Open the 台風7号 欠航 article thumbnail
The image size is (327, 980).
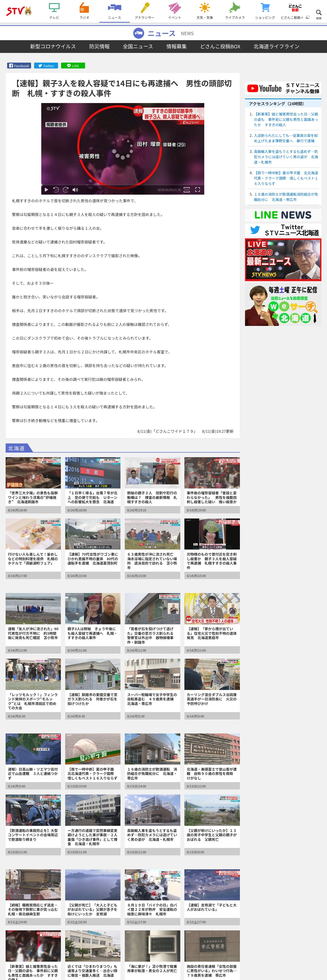pyautogui.click(x=92, y=472)
